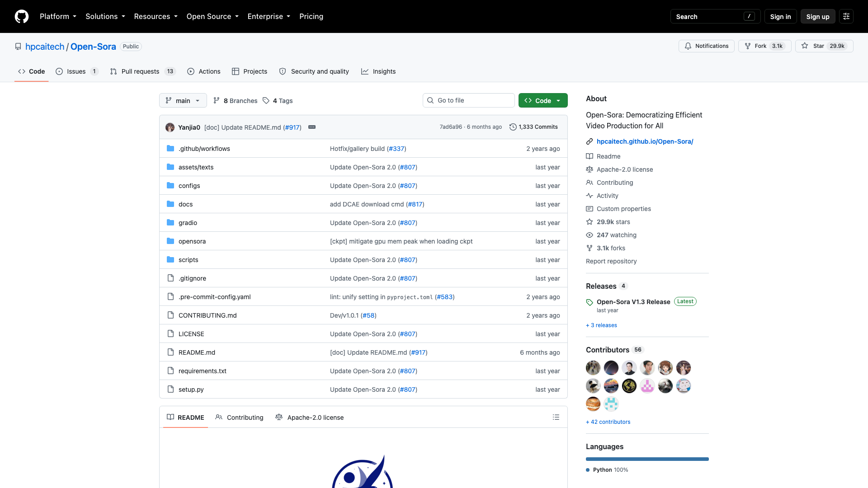This screenshot has height=488, width=868.
Task: Click the Sign up button
Action: [x=818, y=16]
